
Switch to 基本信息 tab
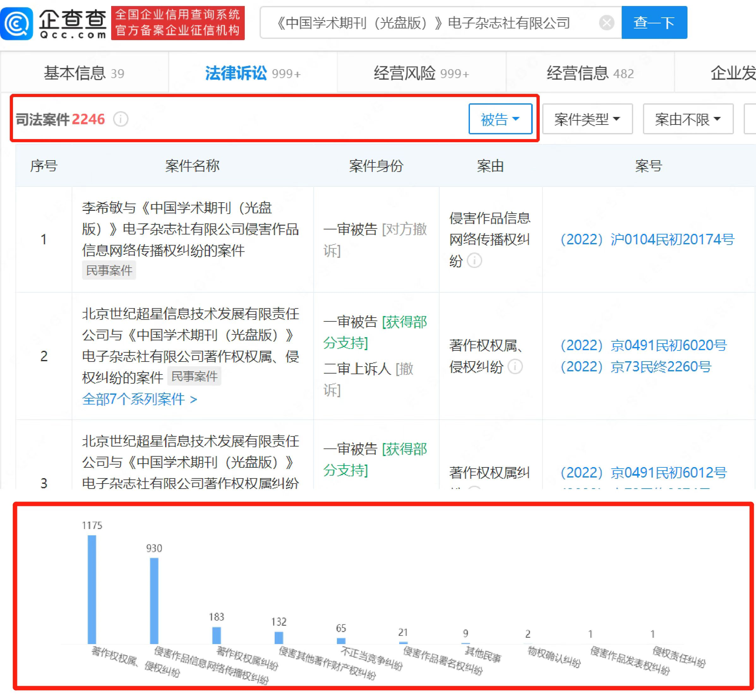pos(84,73)
